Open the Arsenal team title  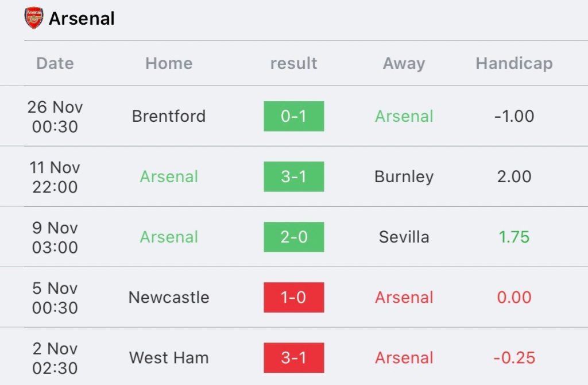(82, 18)
